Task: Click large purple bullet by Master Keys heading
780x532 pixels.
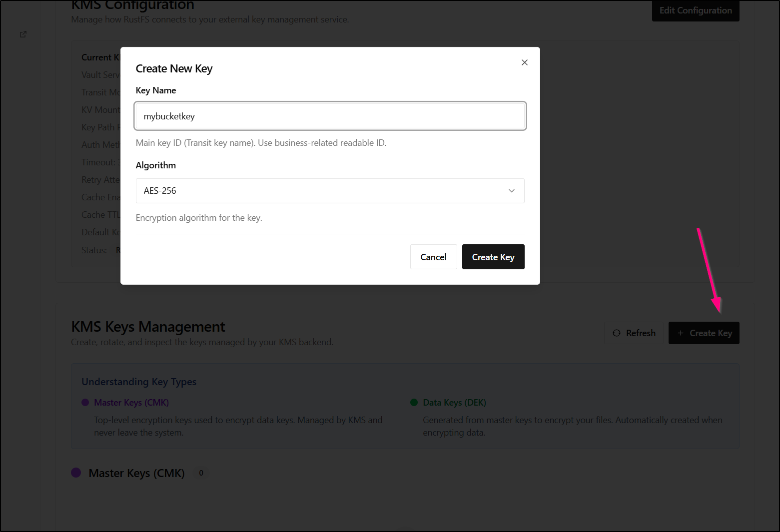Action: pos(76,473)
